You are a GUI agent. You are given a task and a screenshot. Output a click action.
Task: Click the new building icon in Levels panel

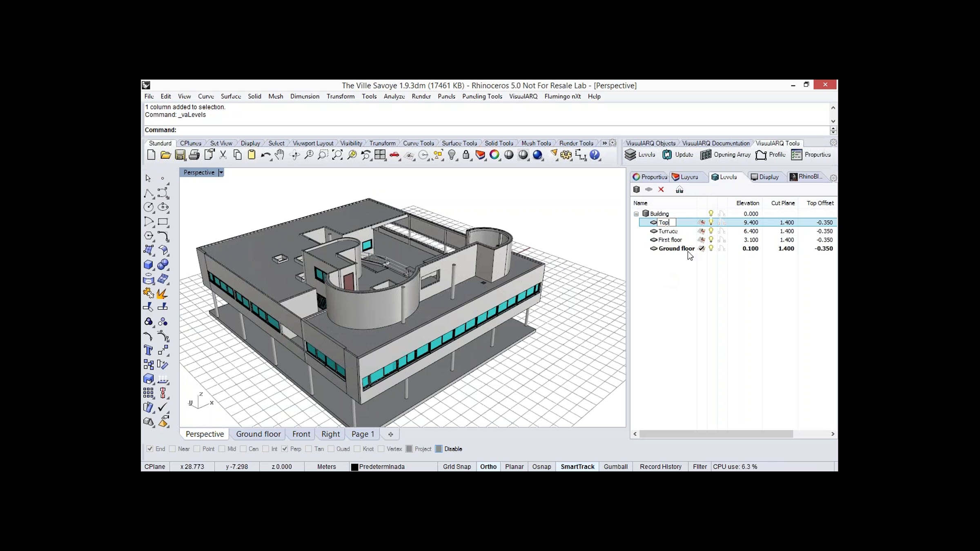(636, 189)
